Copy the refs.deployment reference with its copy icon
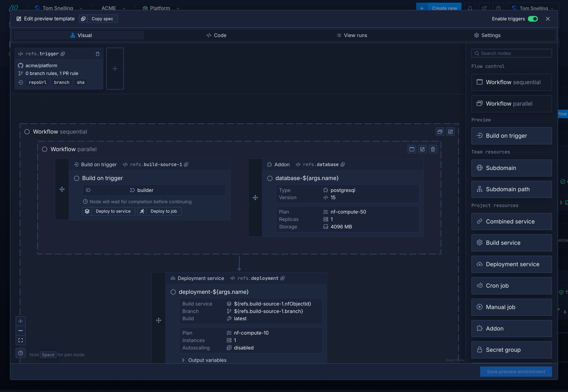The height and width of the screenshot is (392, 568). pyautogui.click(x=282, y=278)
